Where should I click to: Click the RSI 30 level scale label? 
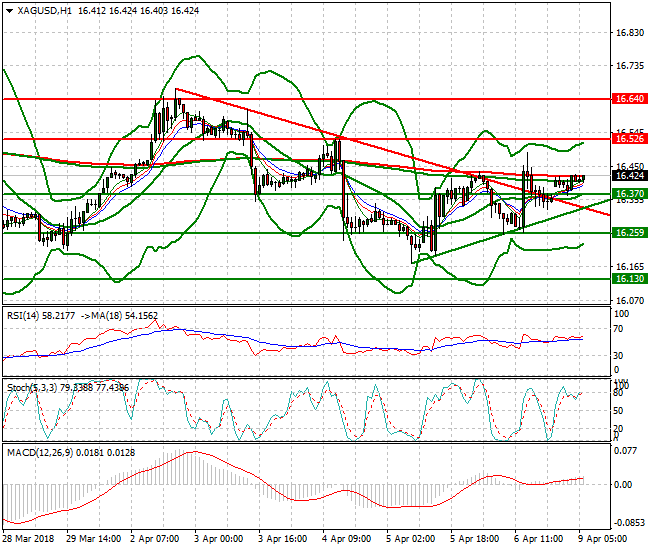618,355
